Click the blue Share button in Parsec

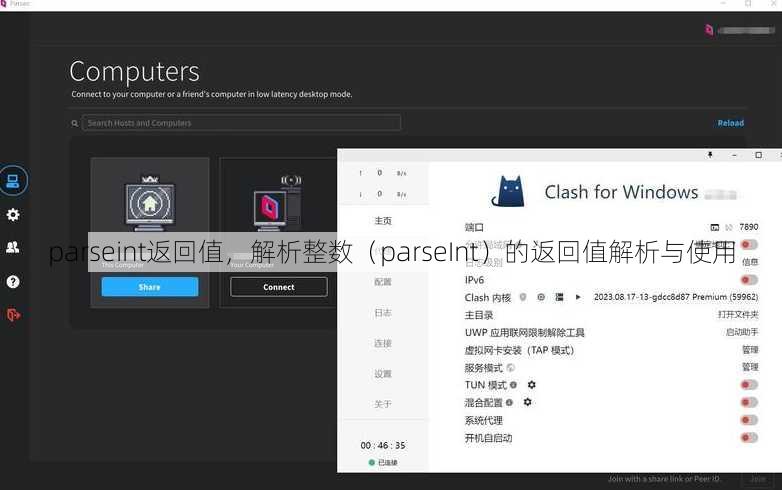coord(150,287)
